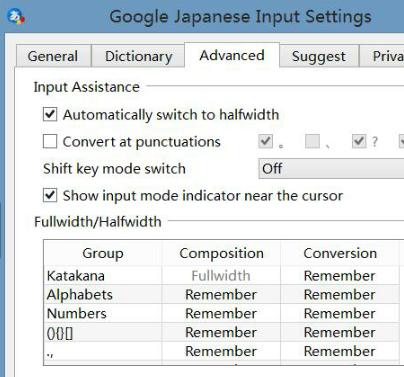Switch to the General tab
The width and height of the screenshot is (404, 377).
53,56
